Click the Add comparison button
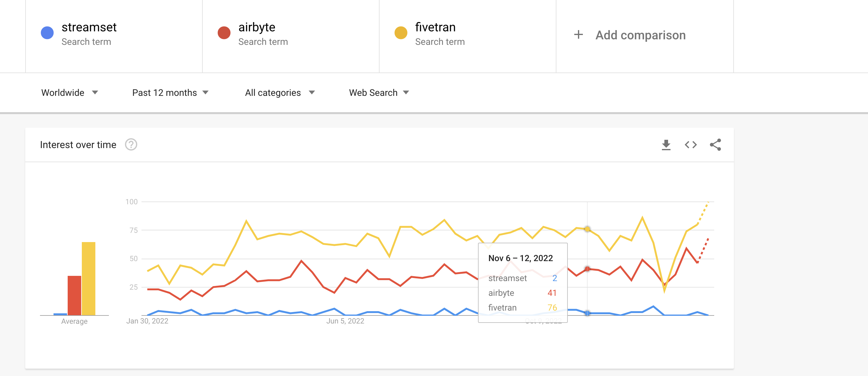This screenshot has width=868, height=376. (x=640, y=35)
